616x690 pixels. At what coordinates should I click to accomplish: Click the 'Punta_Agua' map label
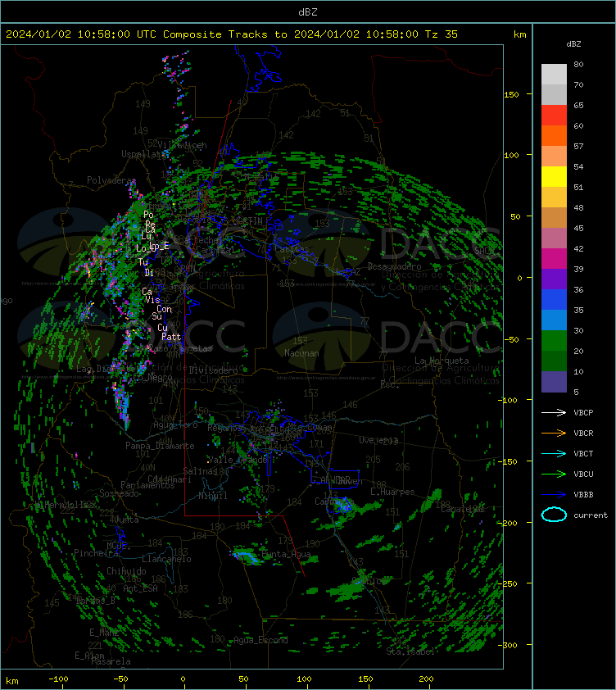[286, 555]
